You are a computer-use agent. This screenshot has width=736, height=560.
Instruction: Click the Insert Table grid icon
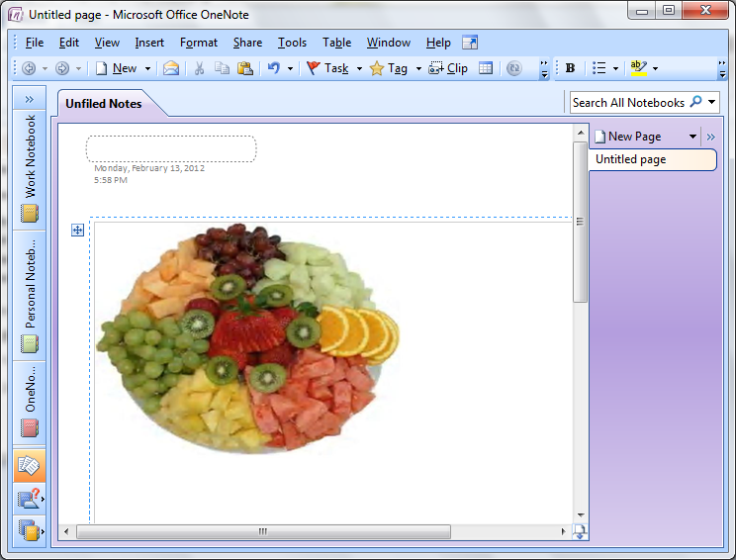tap(486, 68)
